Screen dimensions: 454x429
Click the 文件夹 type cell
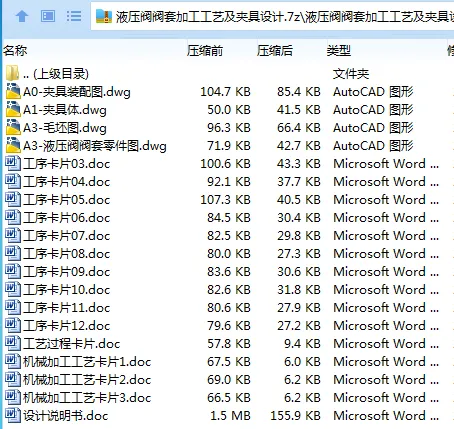[x=351, y=74]
